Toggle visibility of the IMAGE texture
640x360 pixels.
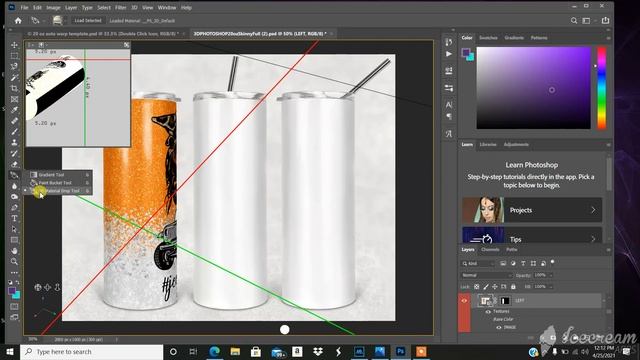click(499, 327)
